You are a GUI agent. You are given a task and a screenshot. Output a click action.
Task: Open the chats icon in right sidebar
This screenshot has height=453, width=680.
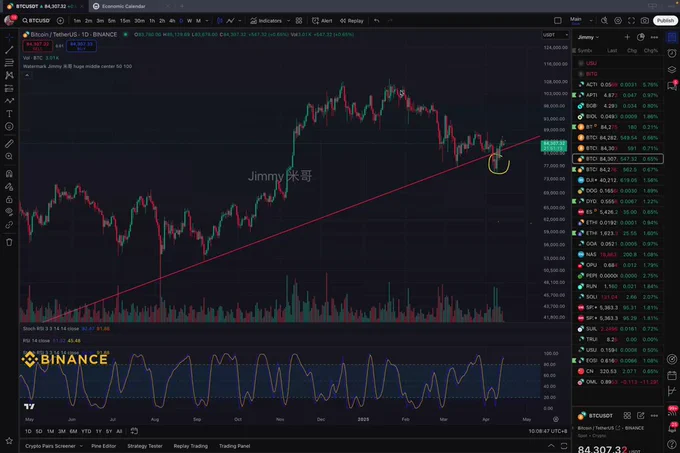tap(672, 85)
